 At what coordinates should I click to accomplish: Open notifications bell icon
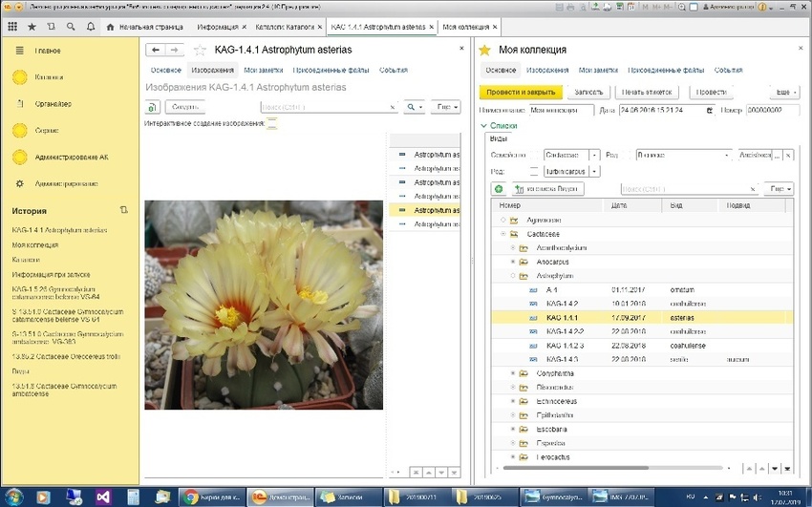coord(90,27)
